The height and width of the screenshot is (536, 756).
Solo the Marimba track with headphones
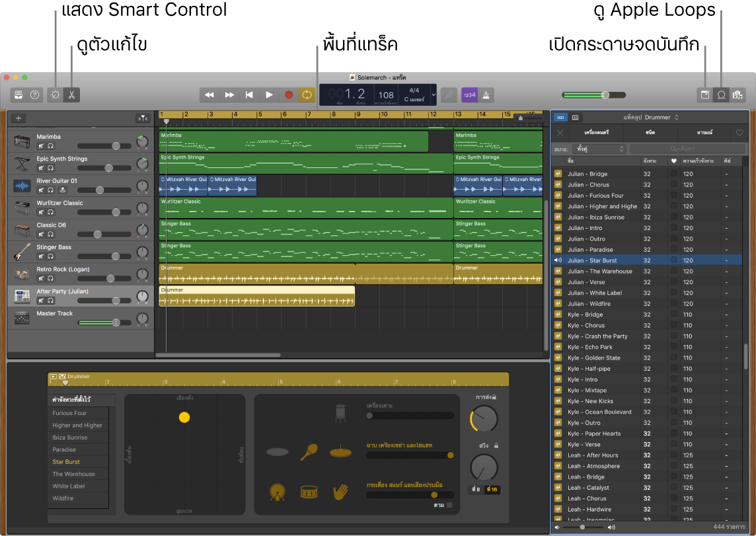(50, 146)
